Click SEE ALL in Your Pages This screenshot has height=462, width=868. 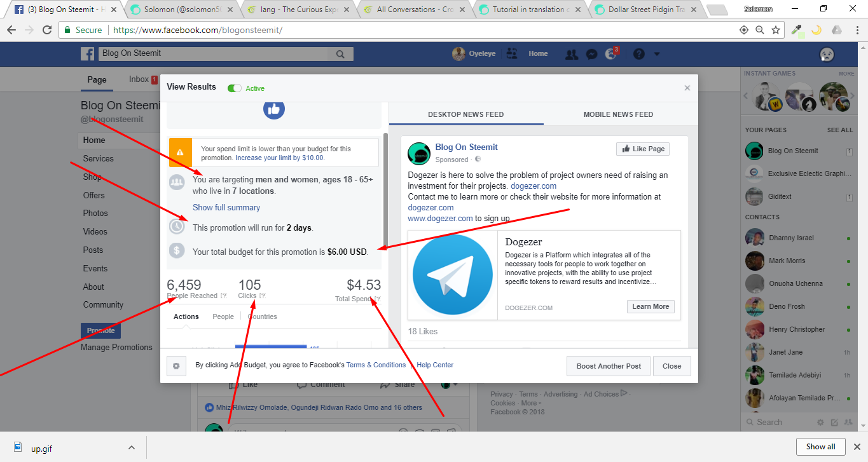tap(840, 130)
